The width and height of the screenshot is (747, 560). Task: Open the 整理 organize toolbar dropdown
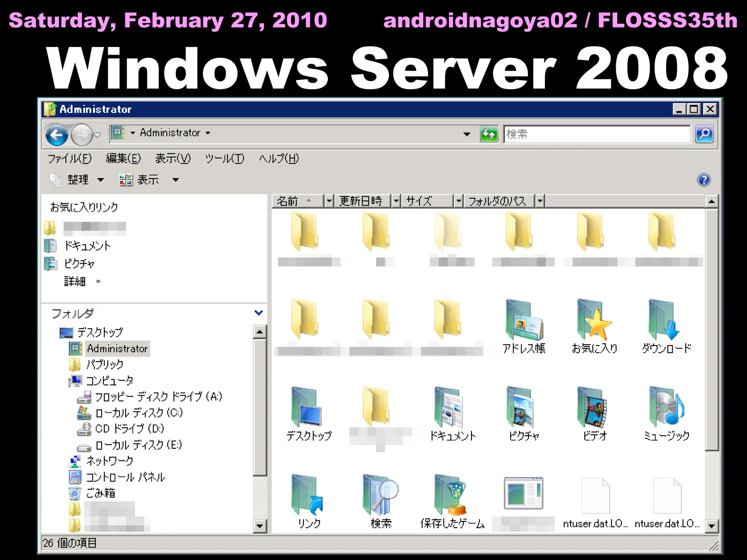coord(77,180)
